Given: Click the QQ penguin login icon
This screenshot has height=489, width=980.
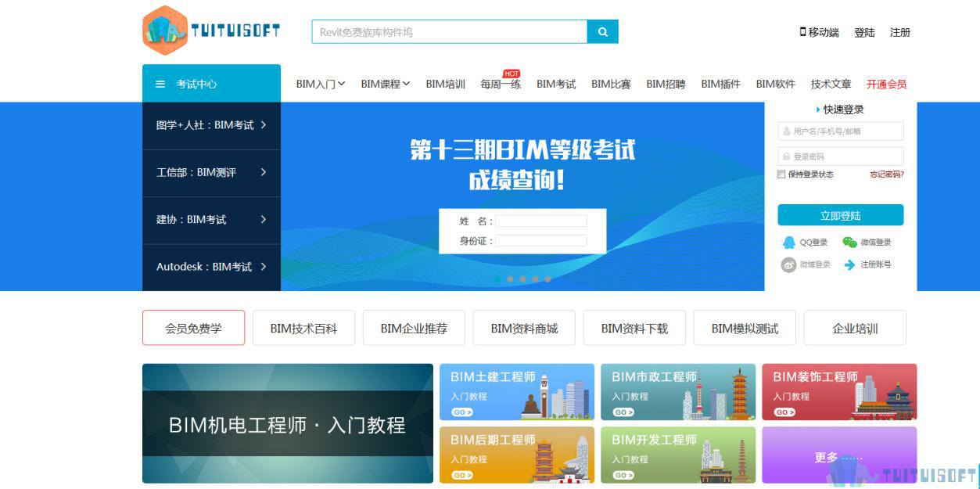Looking at the screenshot, I should coord(788,242).
